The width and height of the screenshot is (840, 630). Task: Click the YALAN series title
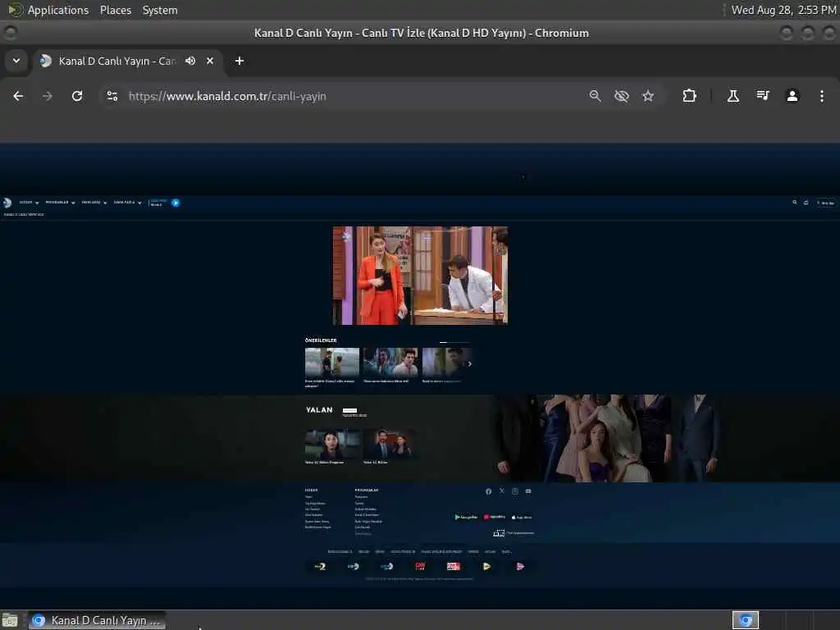(319, 410)
